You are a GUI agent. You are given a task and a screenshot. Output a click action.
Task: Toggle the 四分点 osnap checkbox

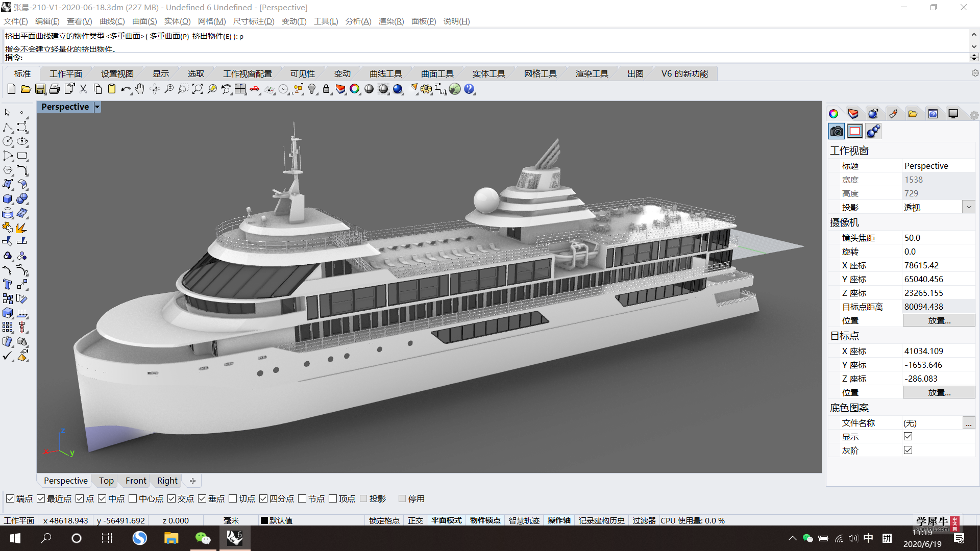coord(263,498)
